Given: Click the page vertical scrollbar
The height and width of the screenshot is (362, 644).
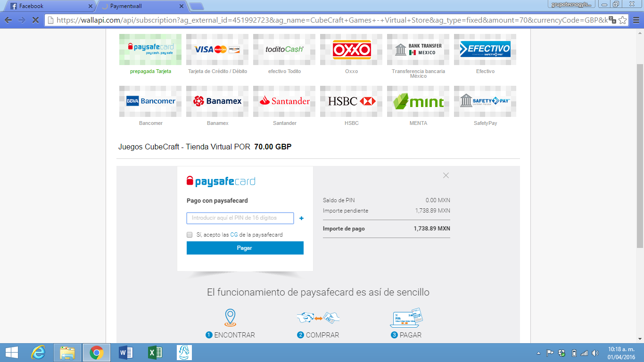Looking at the screenshot, I should coord(640,156).
